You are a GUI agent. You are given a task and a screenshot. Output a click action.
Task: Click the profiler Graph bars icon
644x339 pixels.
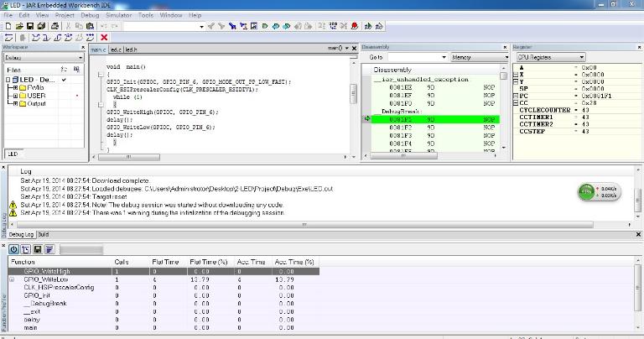tap(49, 249)
